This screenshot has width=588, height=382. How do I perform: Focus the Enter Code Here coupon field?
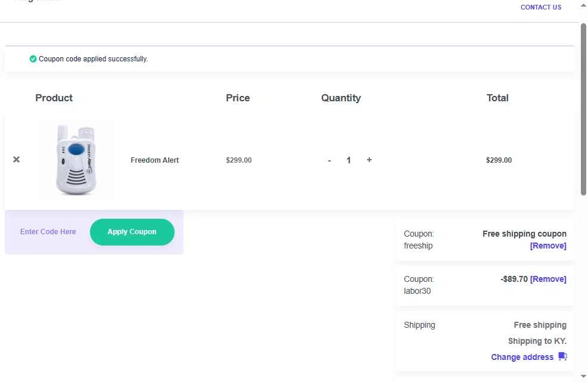(48, 232)
